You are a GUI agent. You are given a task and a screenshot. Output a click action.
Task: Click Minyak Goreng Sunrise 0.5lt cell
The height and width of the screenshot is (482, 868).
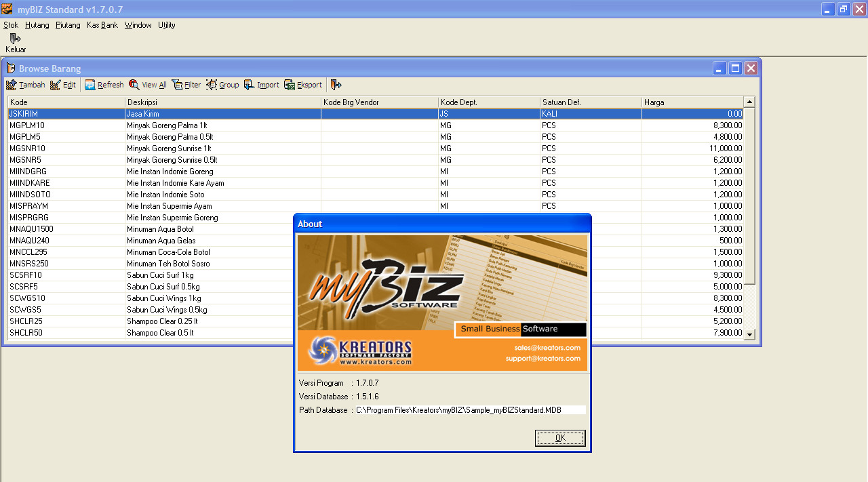click(x=223, y=160)
